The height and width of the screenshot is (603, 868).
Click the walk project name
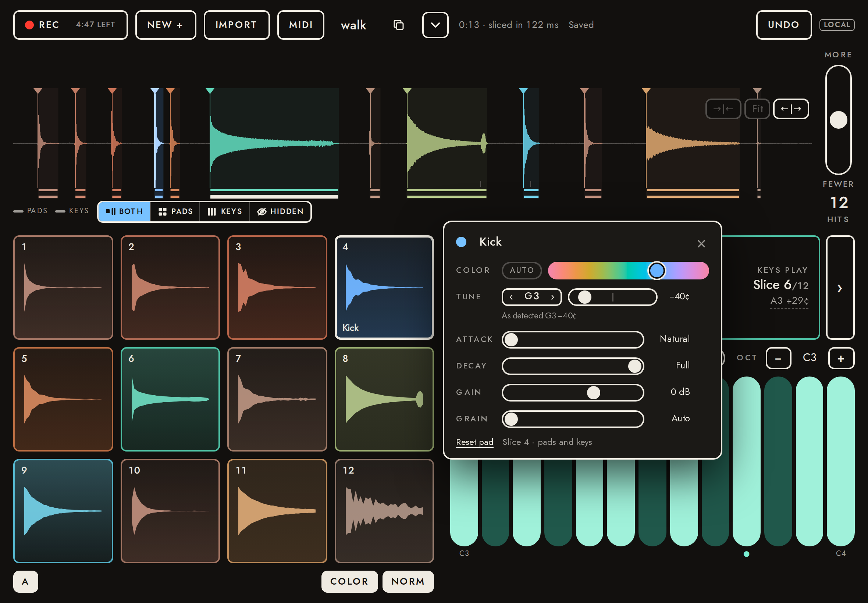click(x=353, y=25)
